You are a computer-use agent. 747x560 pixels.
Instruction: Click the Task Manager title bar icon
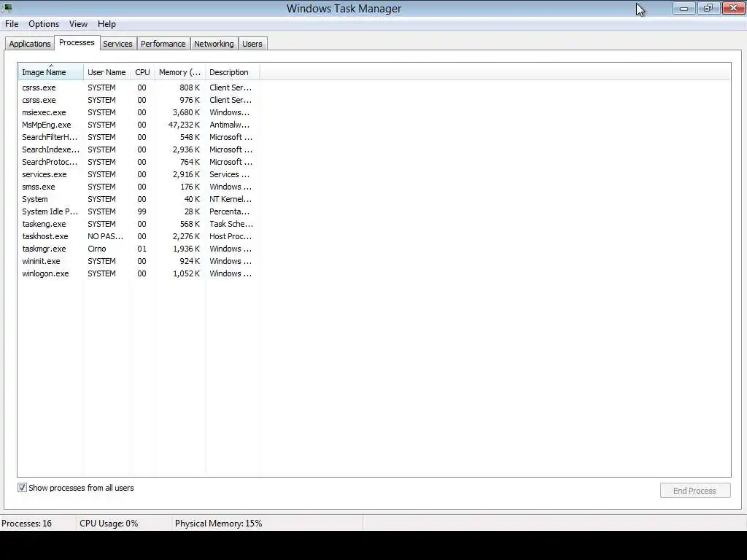[7, 7]
